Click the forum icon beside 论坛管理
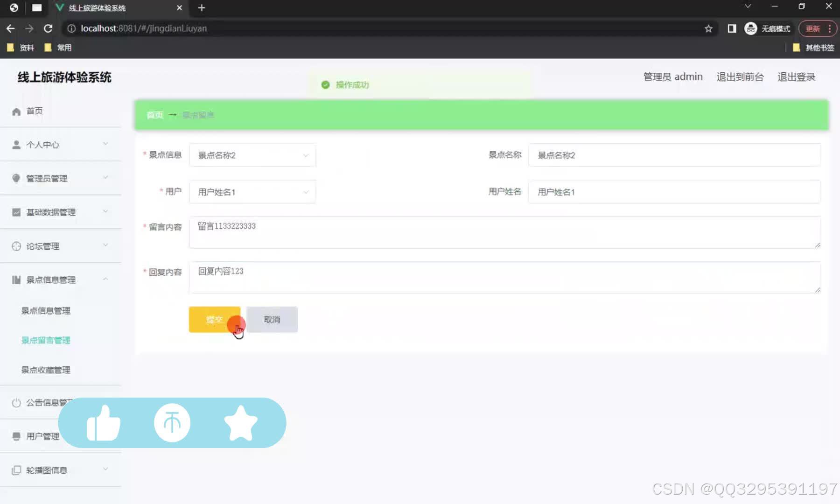 pyautogui.click(x=16, y=246)
